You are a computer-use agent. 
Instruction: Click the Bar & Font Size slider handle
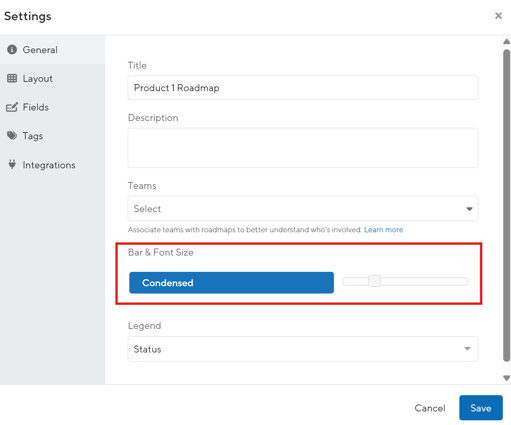(x=374, y=281)
